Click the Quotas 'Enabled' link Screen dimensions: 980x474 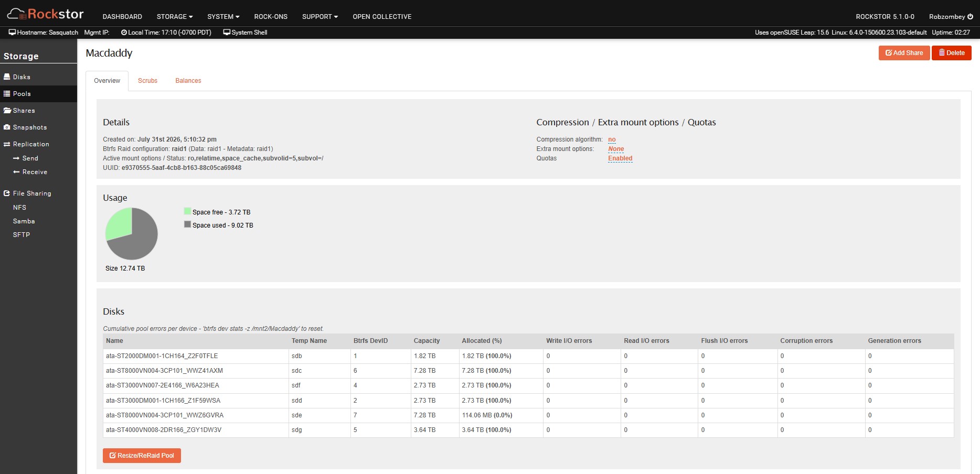[620, 158]
